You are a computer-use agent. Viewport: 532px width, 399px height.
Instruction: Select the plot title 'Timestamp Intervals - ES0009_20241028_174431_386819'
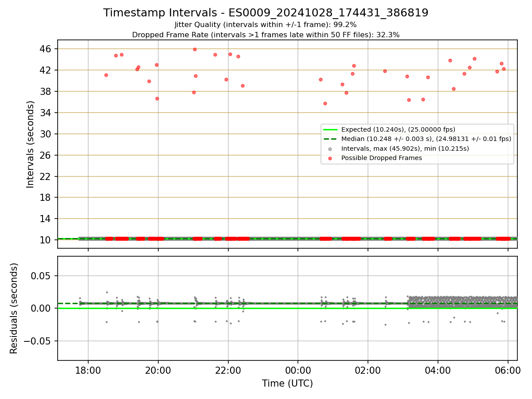click(266, 13)
